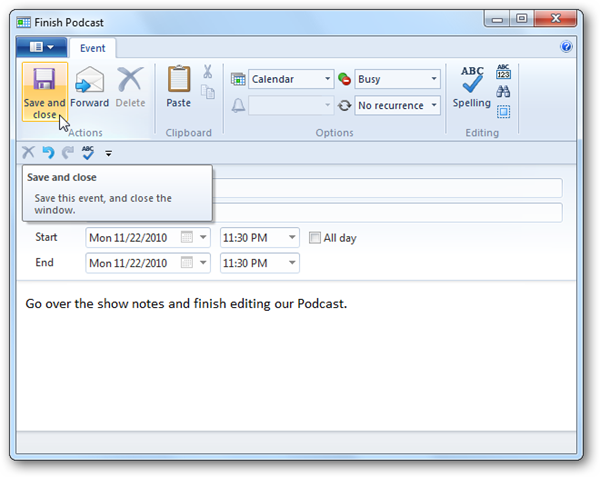600x477 pixels.
Task: Customize the quick access toolbar arrow
Action: pos(108,154)
